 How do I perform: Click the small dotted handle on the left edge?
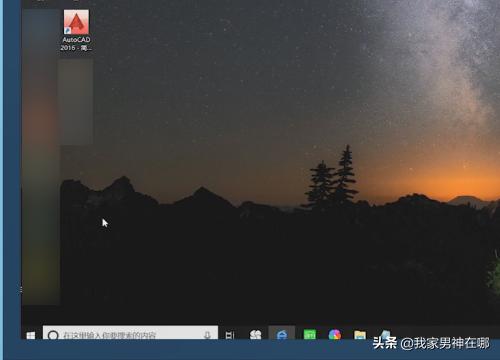coord(21,290)
